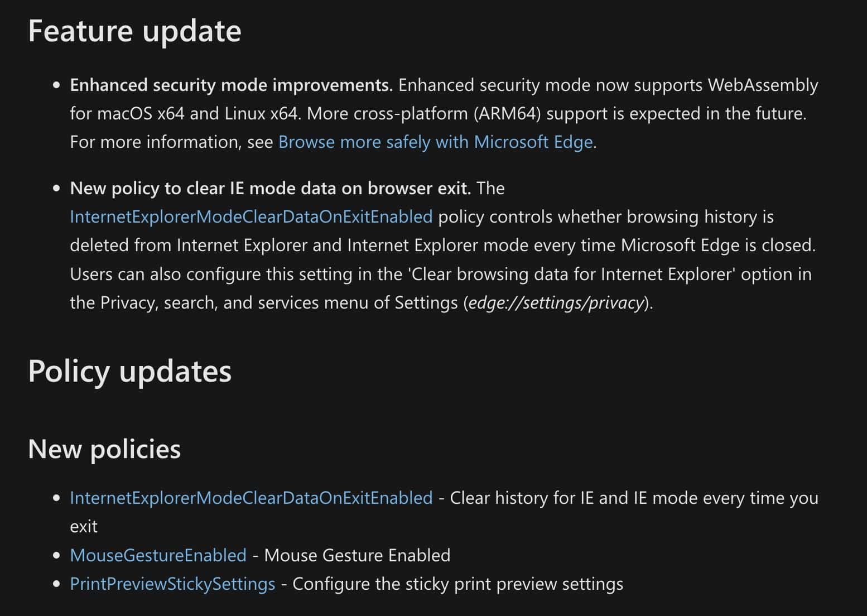This screenshot has height=616, width=867.
Task: Click the word WebAssembly in first paragraph
Action: tap(763, 85)
